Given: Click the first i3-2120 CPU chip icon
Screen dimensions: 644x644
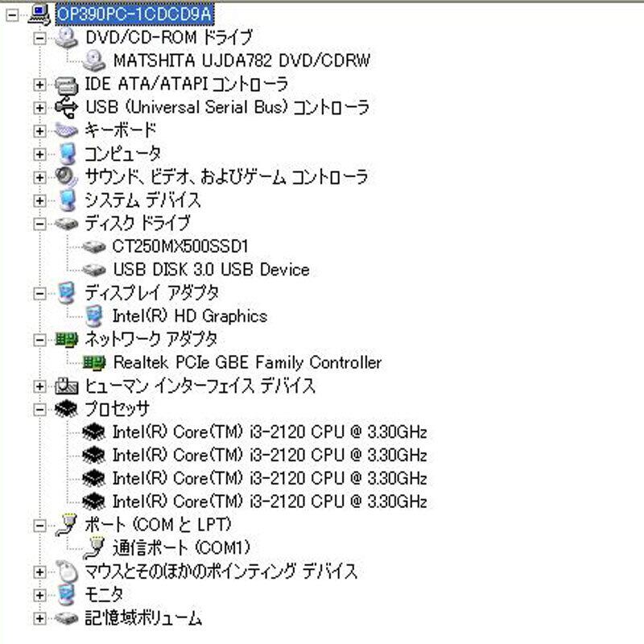Looking at the screenshot, I should [94, 432].
